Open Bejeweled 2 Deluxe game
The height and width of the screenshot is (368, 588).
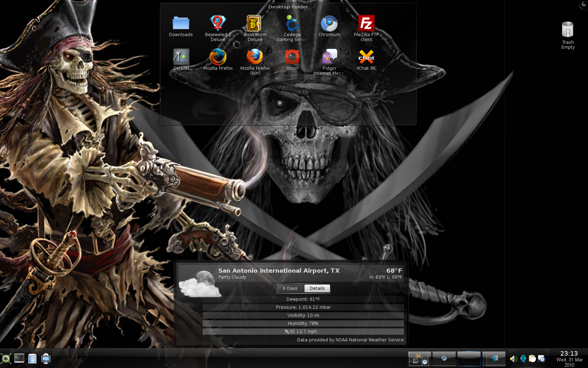click(218, 24)
